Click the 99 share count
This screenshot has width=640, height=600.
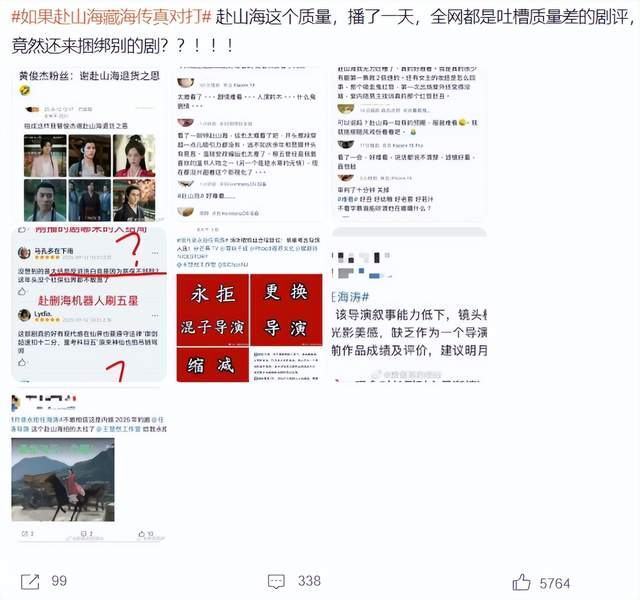click(59, 582)
